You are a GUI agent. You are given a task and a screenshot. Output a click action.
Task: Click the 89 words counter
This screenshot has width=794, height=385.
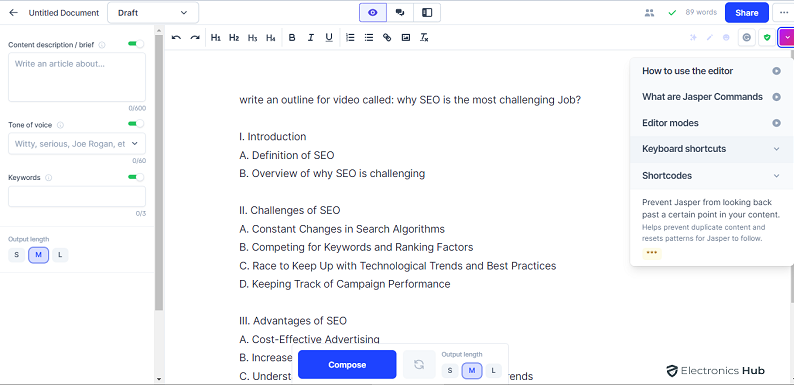click(x=701, y=12)
